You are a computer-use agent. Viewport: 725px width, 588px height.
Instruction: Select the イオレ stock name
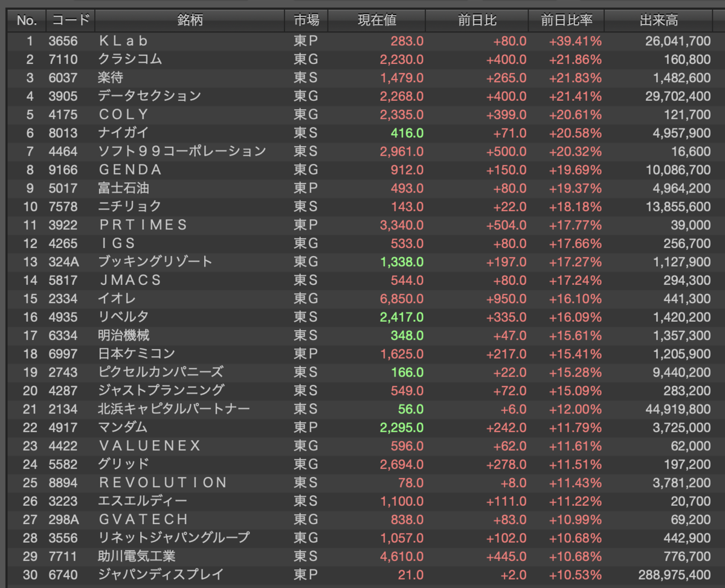click(x=117, y=299)
